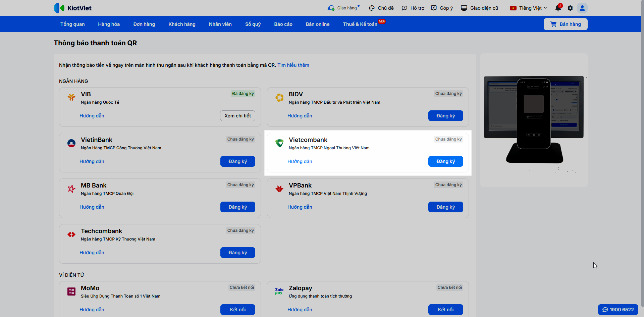Open Chủ đề theme palette icon
The width and height of the screenshot is (644, 317).
372,8
